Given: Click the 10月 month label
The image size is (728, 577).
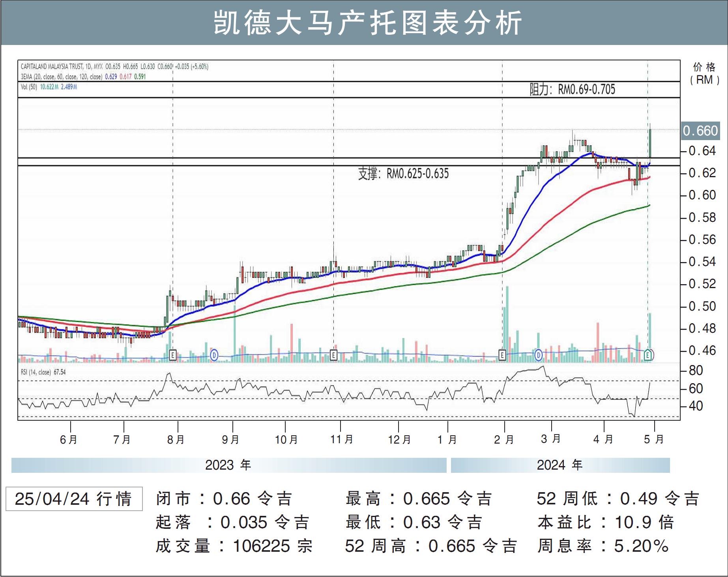Looking at the screenshot, I should pyautogui.click(x=286, y=440).
